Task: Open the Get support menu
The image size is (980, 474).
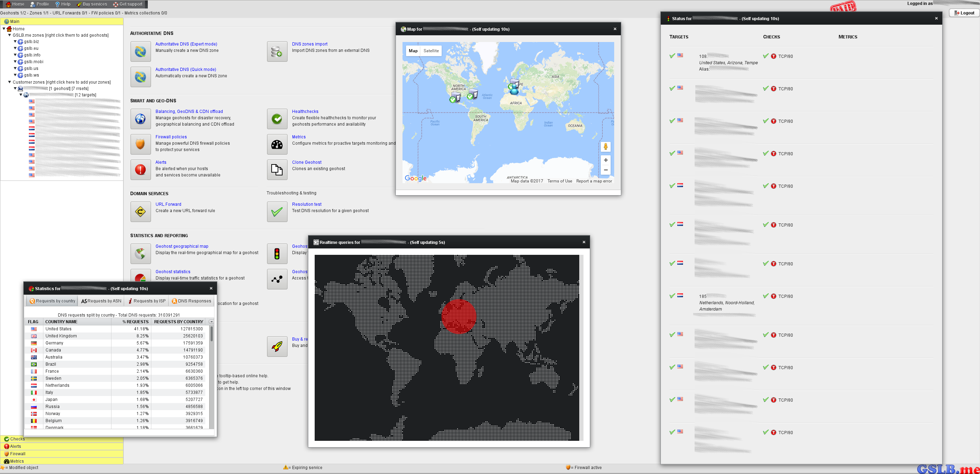Action: [127, 4]
